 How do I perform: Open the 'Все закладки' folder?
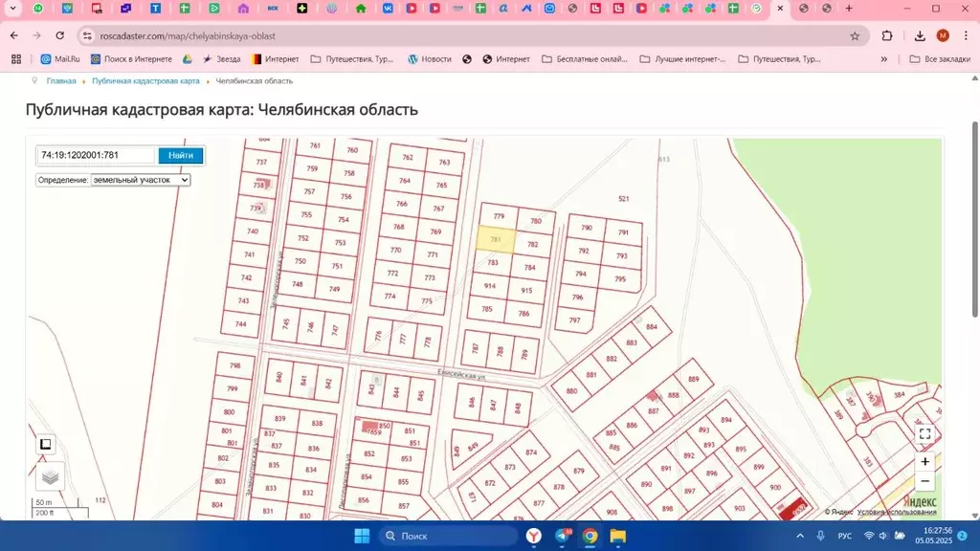(x=940, y=58)
